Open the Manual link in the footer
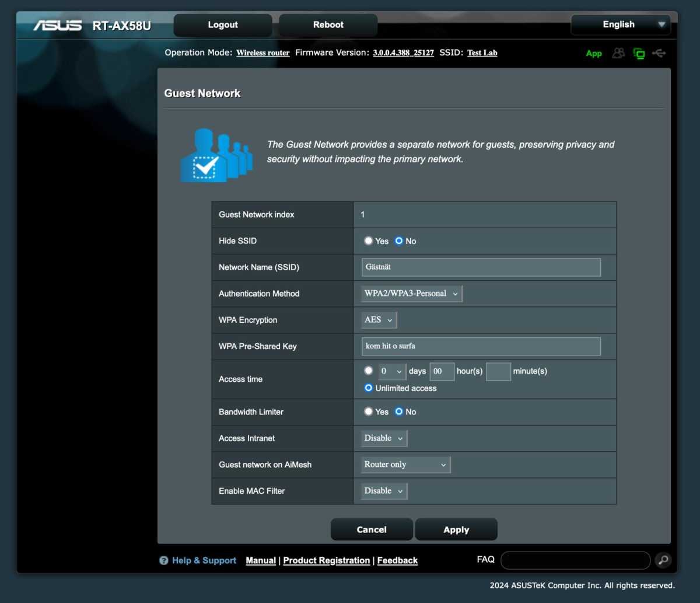 pyautogui.click(x=261, y=560)
